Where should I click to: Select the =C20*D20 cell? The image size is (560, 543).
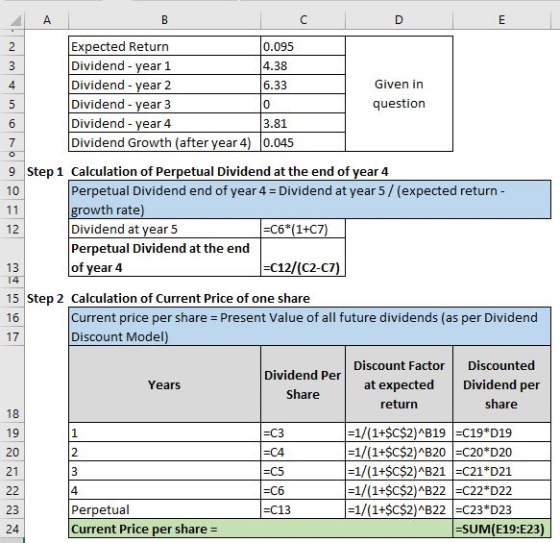pyautogui.click(x=501, y=452)
